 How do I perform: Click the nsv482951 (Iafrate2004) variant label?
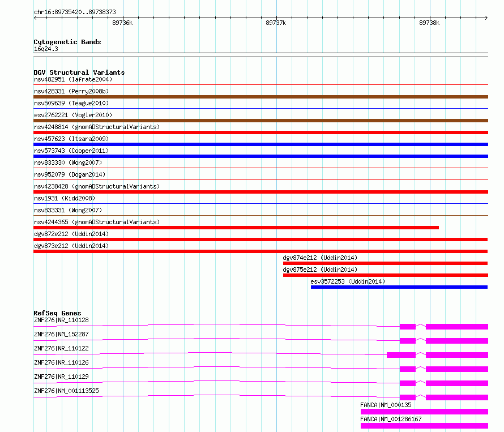coord(73,79)
